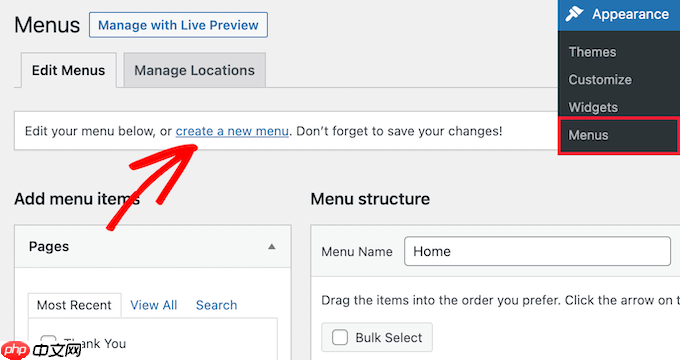Select the highlighted Menus submenu item

pos(618,135)
